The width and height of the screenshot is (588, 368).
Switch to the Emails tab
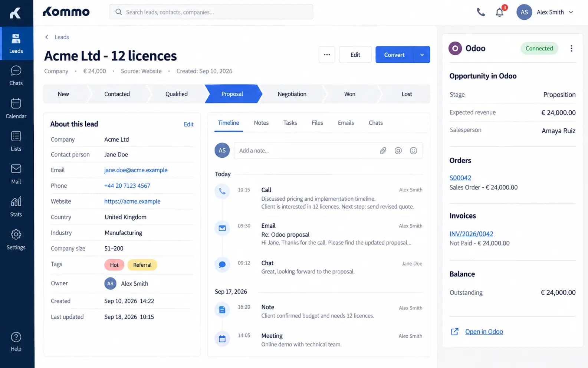click(x=346, y=123)
